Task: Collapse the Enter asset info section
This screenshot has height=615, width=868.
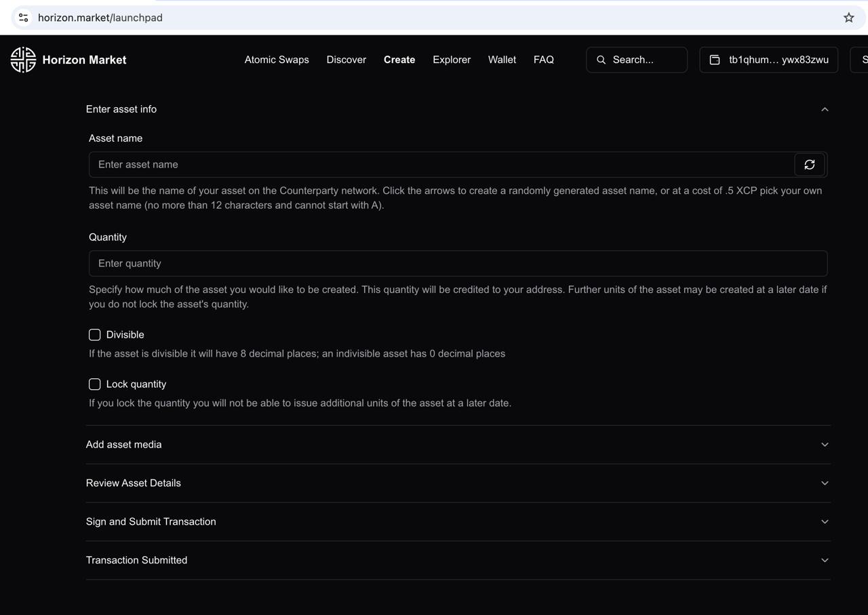Action: (825, 109)
